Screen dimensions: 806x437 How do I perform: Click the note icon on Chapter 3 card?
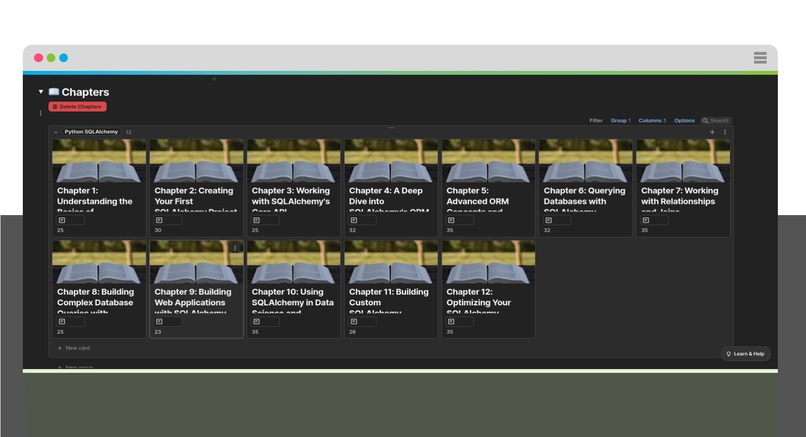pos(257,221)
